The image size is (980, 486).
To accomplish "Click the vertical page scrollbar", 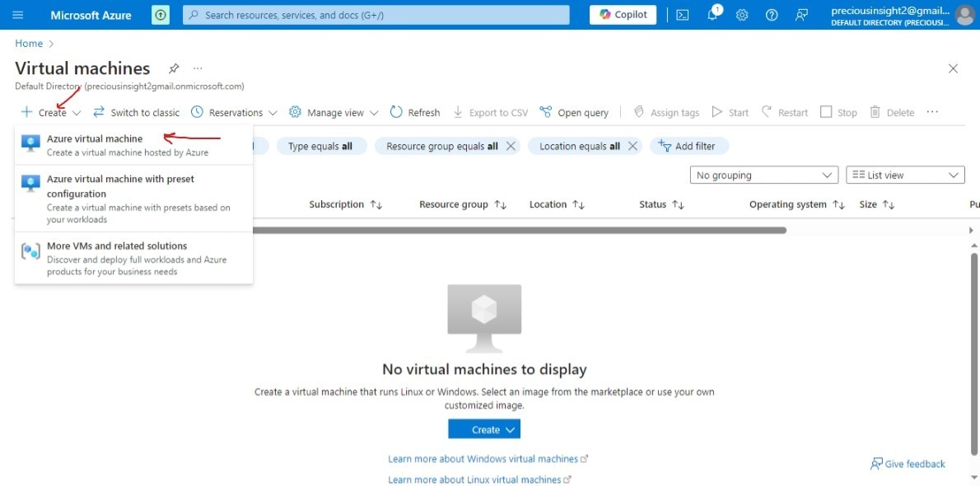I will [x=974, y=353].
